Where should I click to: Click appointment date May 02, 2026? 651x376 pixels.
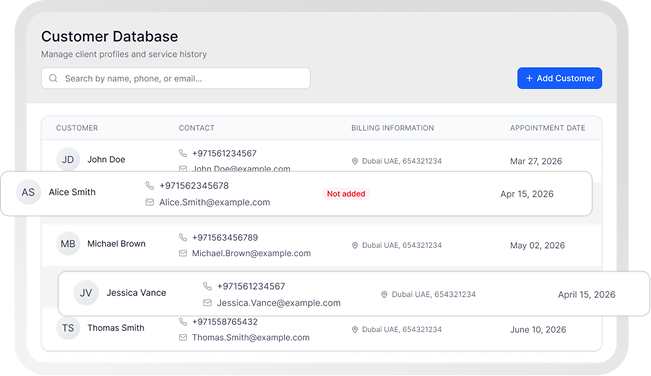[x=537, y=246]
